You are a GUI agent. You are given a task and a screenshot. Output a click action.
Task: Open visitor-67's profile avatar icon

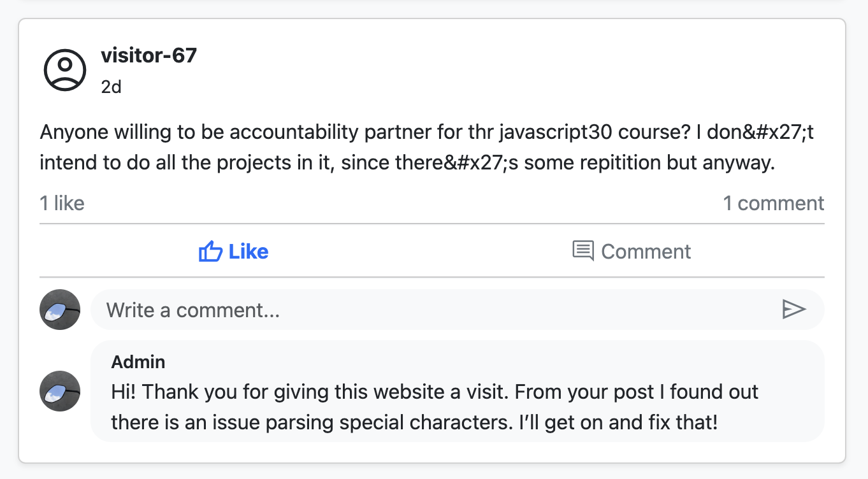click(64, 69)
